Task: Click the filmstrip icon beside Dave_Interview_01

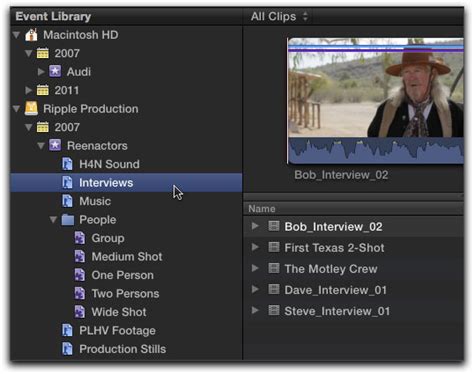Action: (x=274, y=289)
